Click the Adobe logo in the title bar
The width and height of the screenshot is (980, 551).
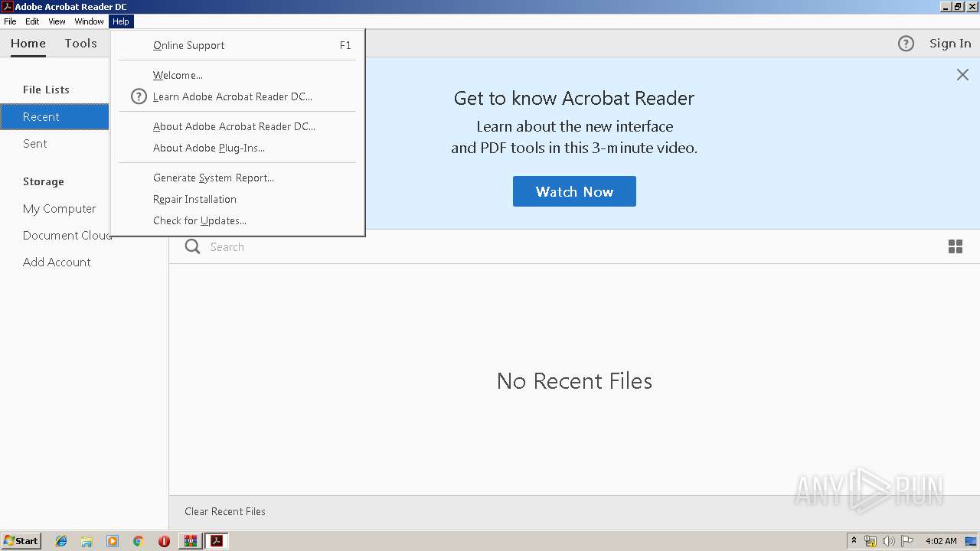8,6
